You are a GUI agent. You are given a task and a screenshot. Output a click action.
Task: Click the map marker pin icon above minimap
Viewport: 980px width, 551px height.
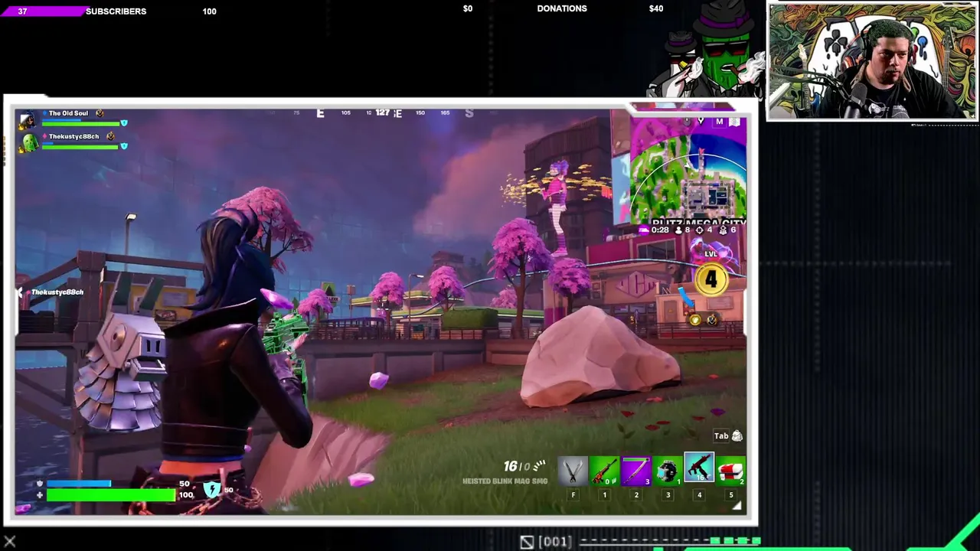(x=700, y=121)
